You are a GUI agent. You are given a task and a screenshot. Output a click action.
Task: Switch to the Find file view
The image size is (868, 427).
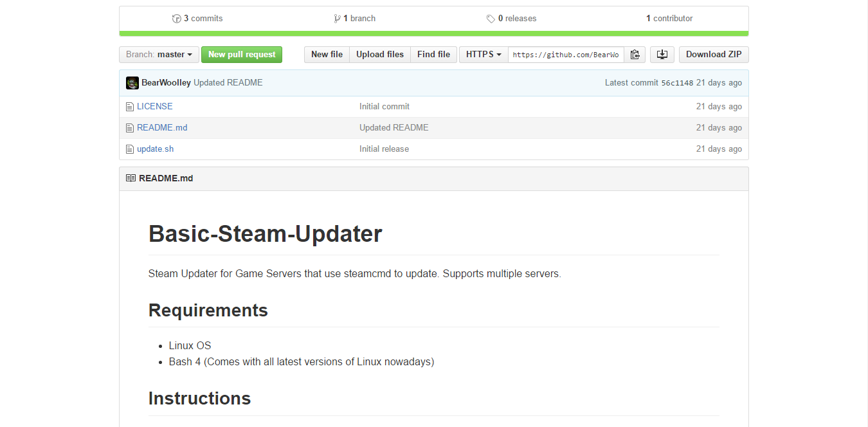click(433, 55)
